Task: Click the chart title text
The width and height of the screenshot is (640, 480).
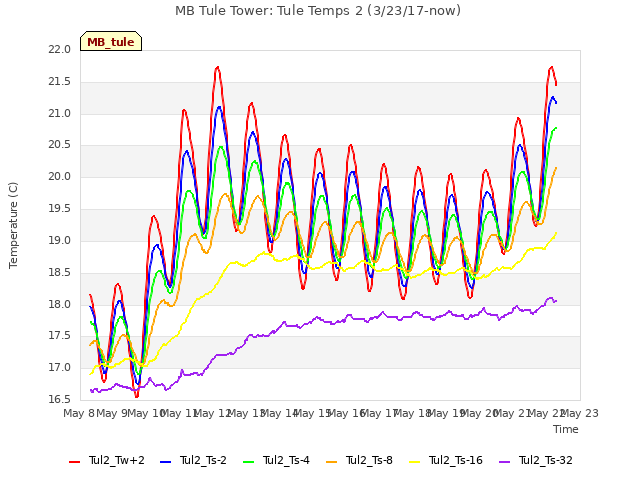Action: [x=318, y=11]
